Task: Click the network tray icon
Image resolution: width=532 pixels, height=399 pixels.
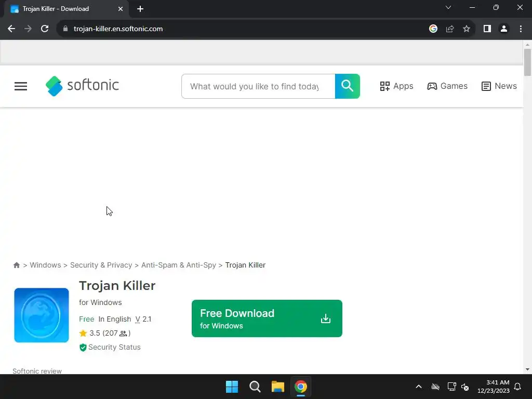Action: pyautogui.click(x=451, y=387)
